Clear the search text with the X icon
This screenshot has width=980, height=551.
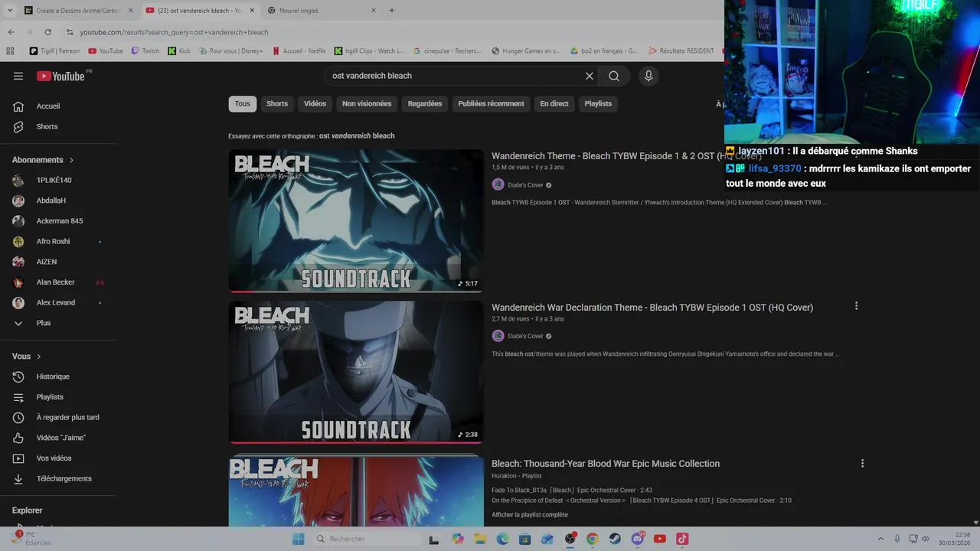(590, 76)
